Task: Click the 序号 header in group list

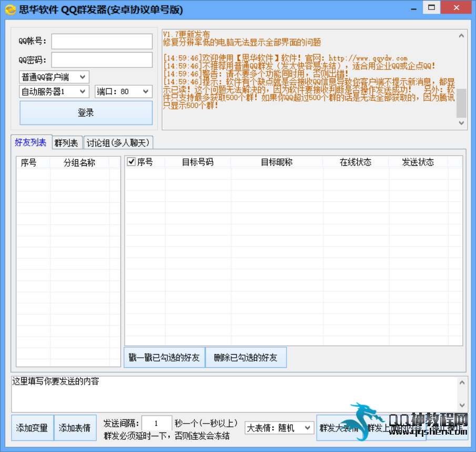Action: [x=29, y=163]
